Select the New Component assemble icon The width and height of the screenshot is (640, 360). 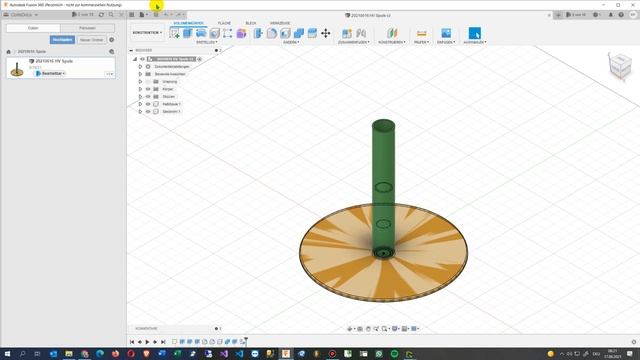347,33
